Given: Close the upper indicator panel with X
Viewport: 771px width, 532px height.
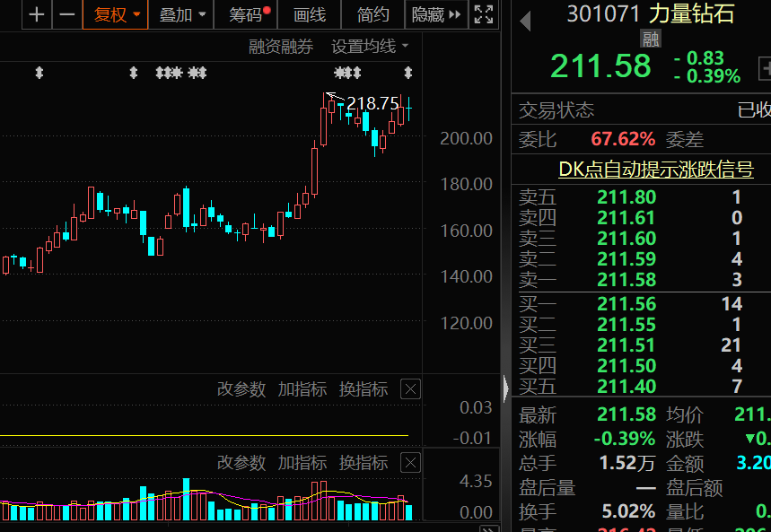Looking at the screenshot, I should (409, 389).
